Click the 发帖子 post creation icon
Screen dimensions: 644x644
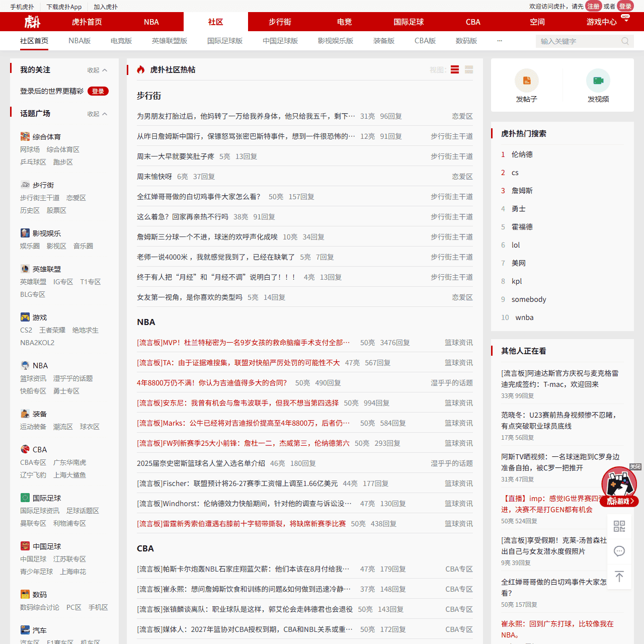[x=527, y=79]
